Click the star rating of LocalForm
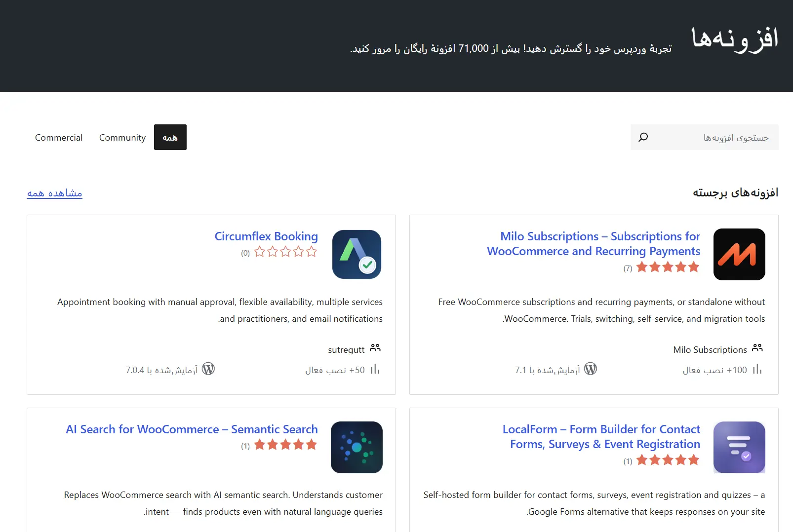 click(x=668, y=460)
